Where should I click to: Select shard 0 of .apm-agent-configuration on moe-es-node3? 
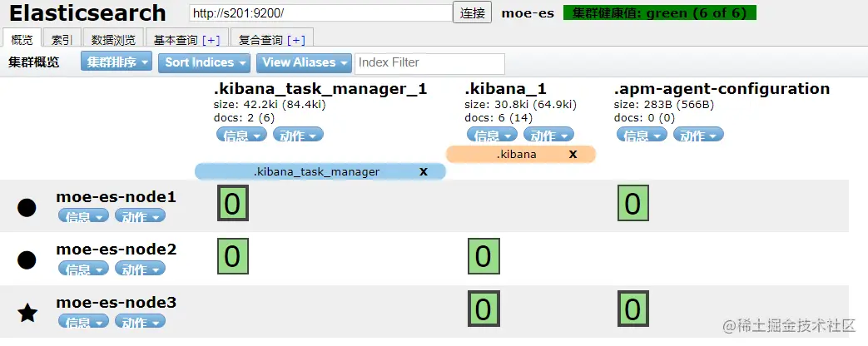coord(632,309)
